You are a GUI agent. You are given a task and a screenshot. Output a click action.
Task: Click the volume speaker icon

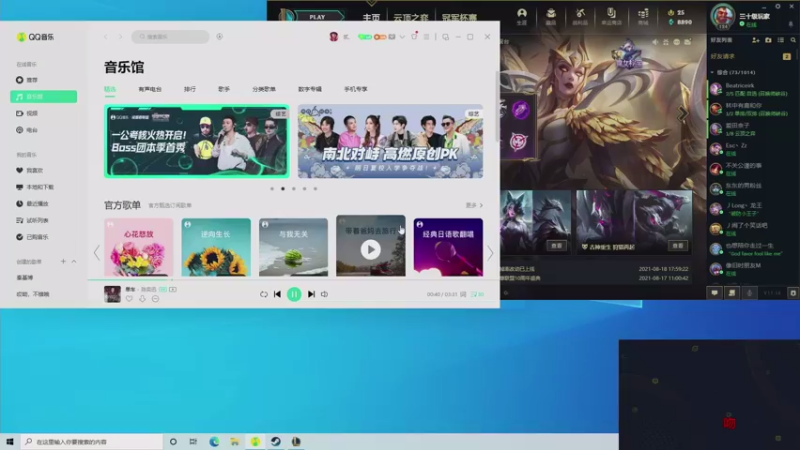point(324,294)
